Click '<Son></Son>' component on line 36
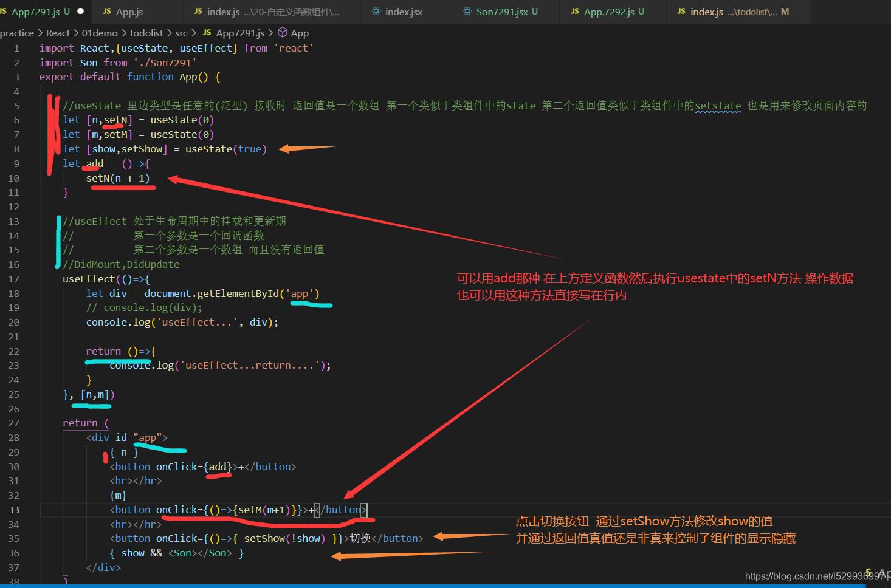The height and width of the screenshot is (588, 891). pos(200,553)
